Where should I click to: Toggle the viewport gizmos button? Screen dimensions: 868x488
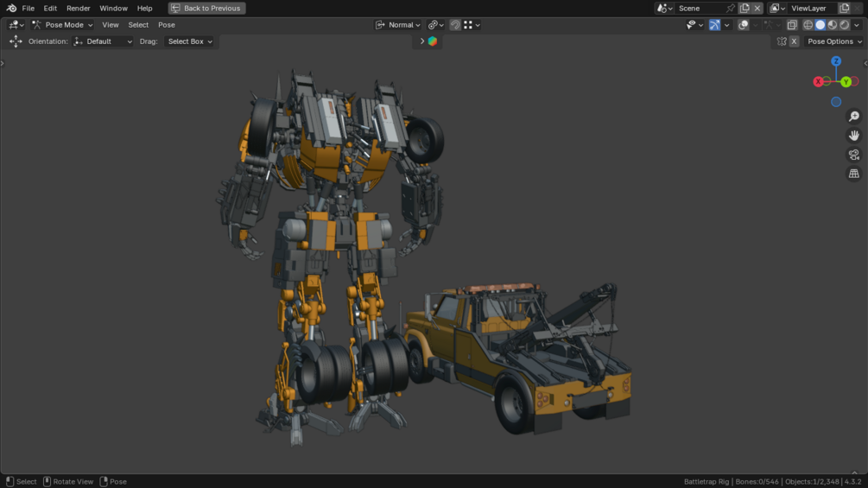tap(714, 25)
